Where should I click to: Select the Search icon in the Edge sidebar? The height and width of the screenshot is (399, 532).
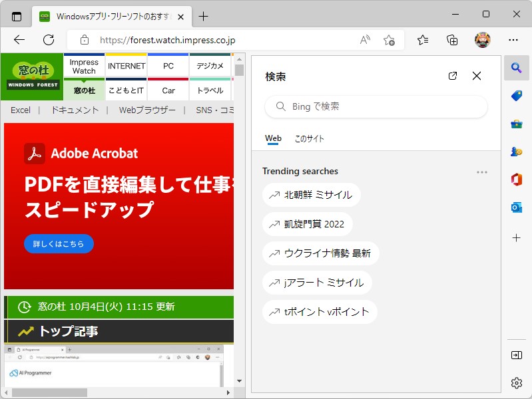pos(517,68)
